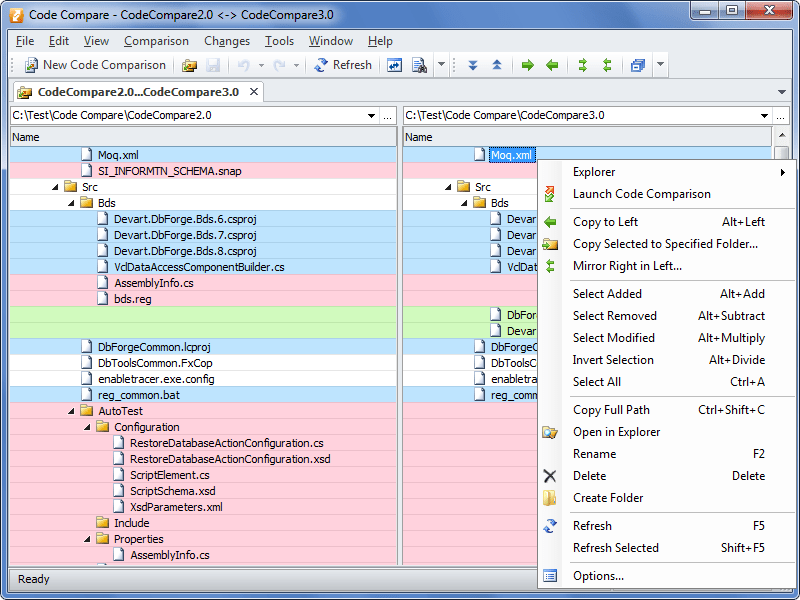Choose Invert Selection in context menu
The image size is (800, 600).
pos(668,360)
